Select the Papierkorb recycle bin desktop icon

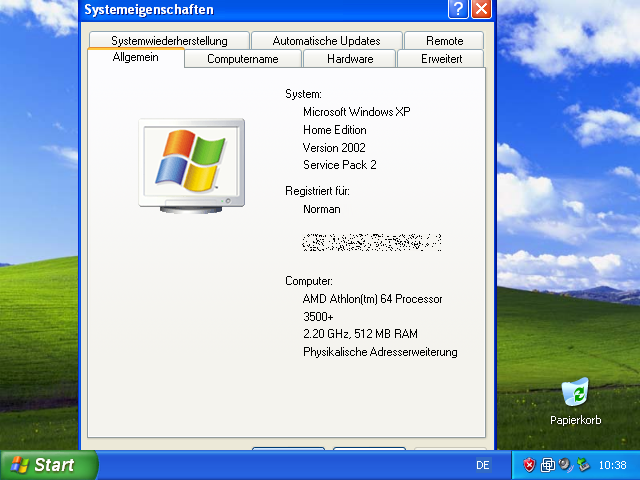click(x=575, y=398)
